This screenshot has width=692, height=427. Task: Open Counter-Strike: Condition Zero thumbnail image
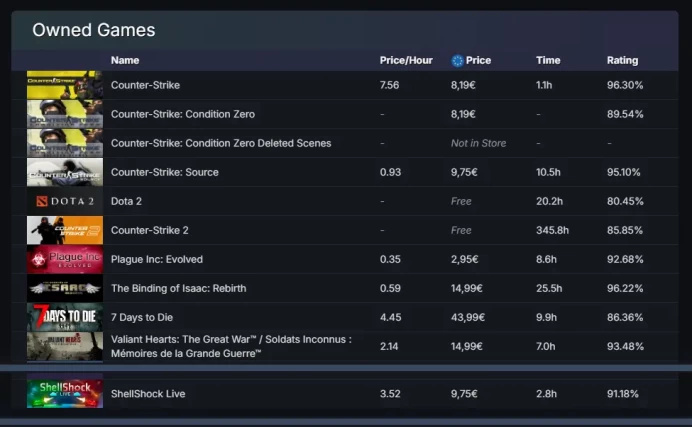[x=65, y=114]
